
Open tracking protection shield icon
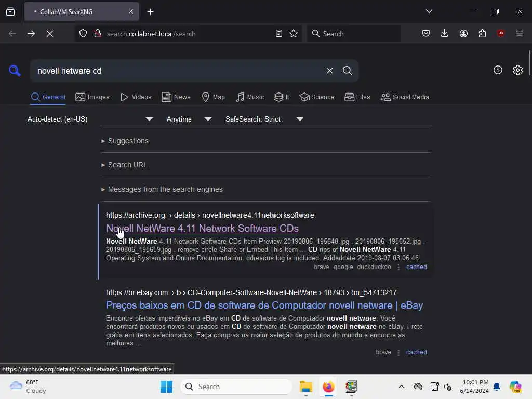coord(83,34)
